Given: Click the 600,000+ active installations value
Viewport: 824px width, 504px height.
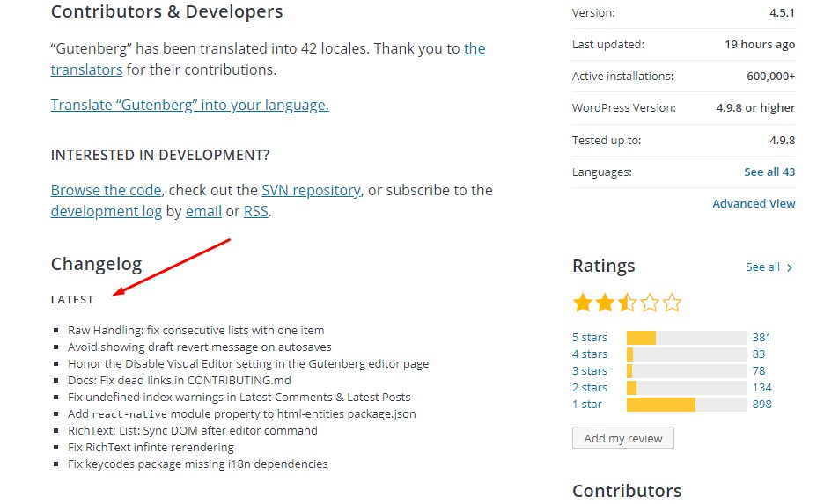Looking at the screenshot, I should 771,77.
